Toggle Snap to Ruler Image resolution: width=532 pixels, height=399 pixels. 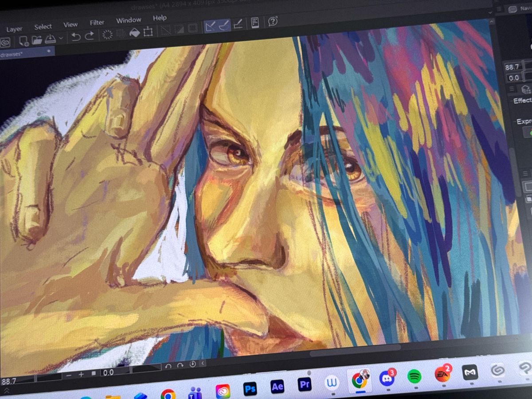[210, 26]
